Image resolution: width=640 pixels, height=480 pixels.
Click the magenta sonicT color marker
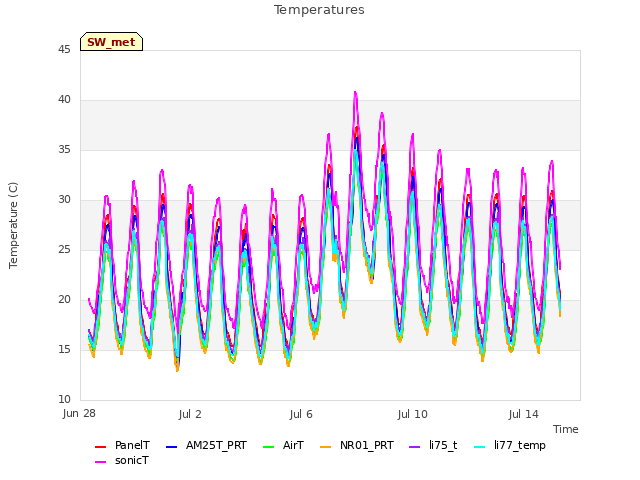(x=100, y=462)
